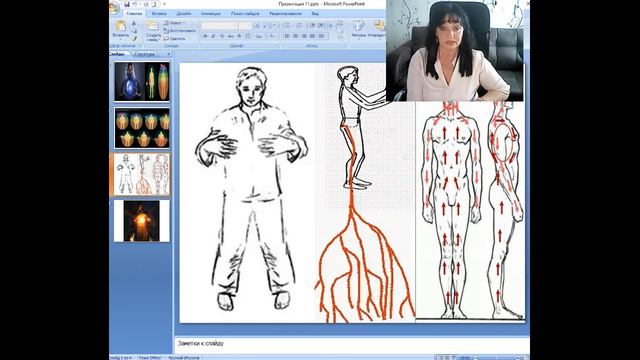640x360 pixels.
Task: Apply bulleted list formatting
Action: click(287, 26)
